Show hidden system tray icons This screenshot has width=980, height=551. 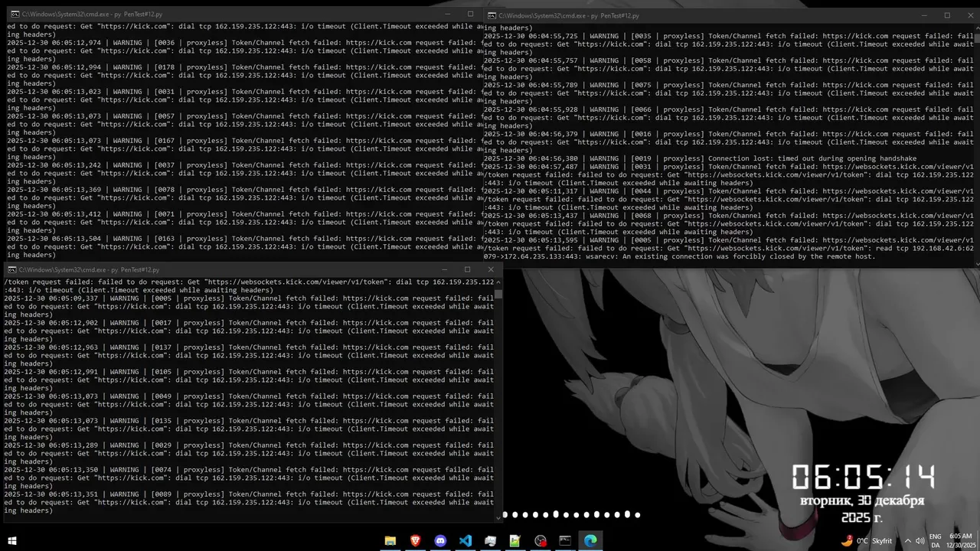(908, 541)
